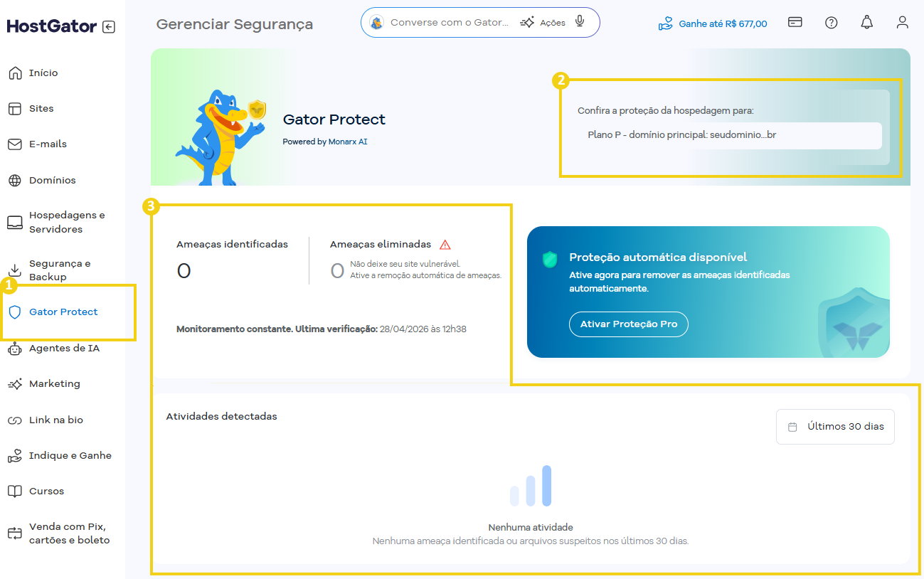
Task: Click the Gator avatar in chat bar
Action: point(377,23)
